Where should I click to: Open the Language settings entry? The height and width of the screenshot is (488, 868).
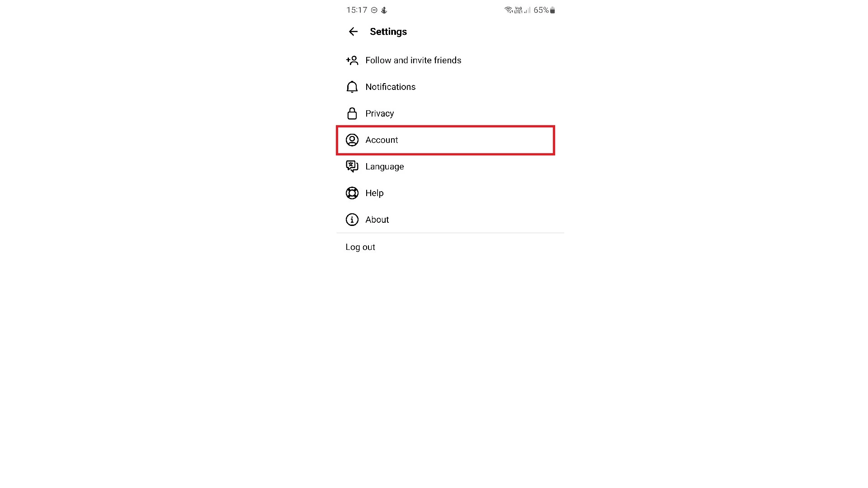pyautogui.click(x=450, y=166)
